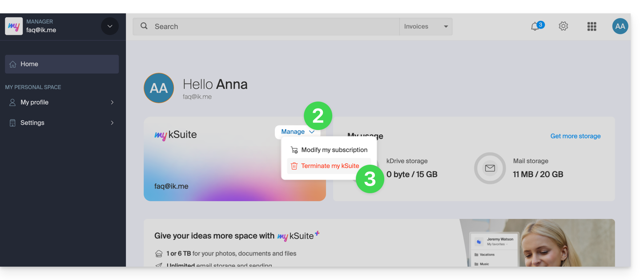Select Modify my subscription

pyautogui.click(x=334, y=150)
